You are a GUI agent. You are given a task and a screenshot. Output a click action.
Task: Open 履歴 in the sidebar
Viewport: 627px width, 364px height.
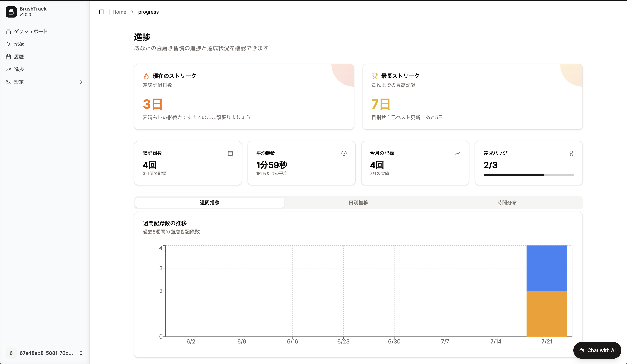tap(45, 57)
